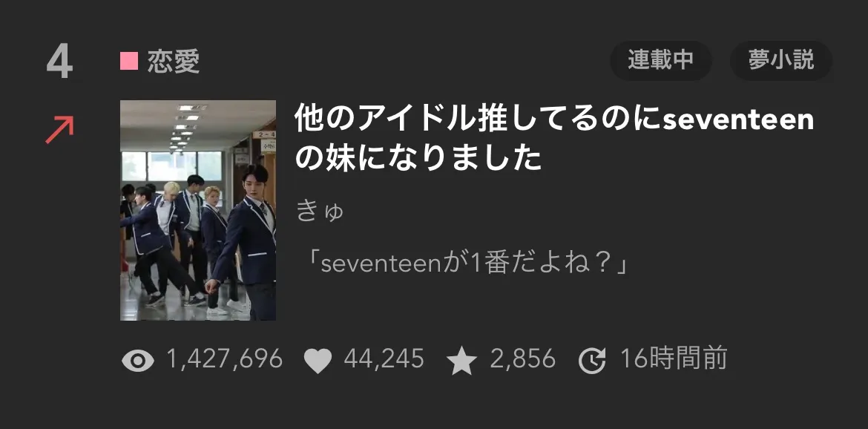This screenshot has width=868, height=429.
Task: Click the 夢小説 tag
Action: (x=781, y=60)
